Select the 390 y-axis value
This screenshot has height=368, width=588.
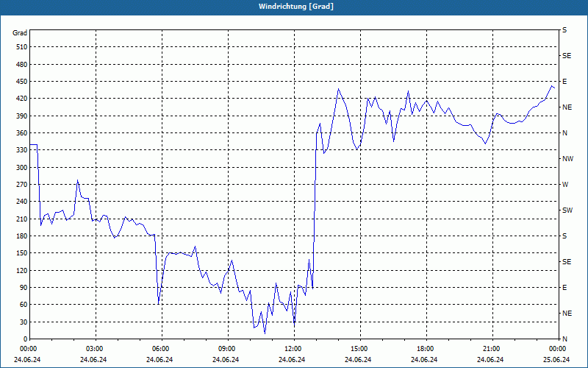pos(22,116)
